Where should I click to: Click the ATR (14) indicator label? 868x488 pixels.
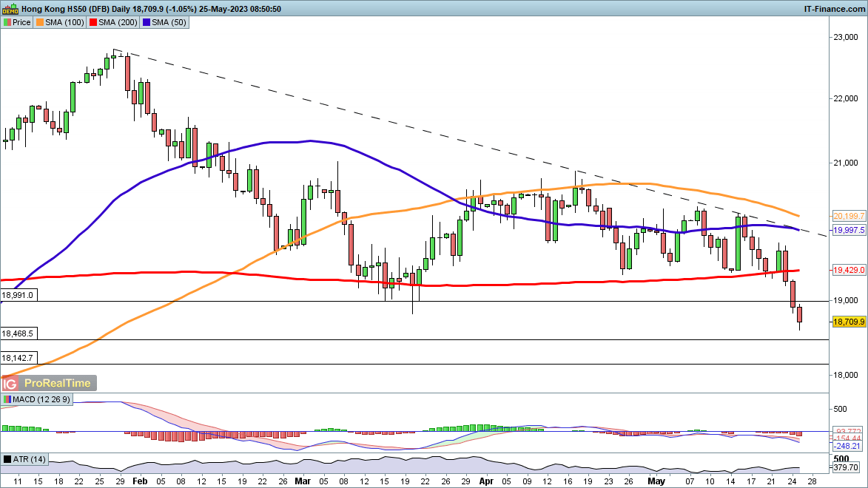pyautogui.click(x=30, y=459)
